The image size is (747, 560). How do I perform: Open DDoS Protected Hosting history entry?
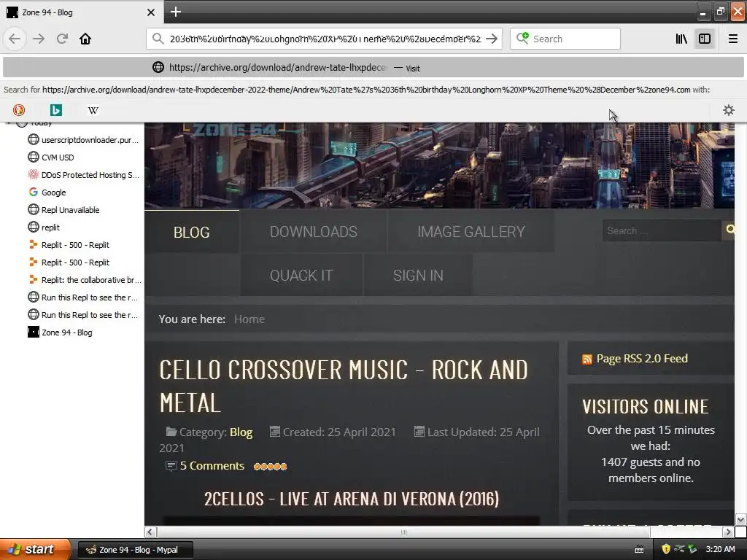pyautogui.click(x=84, y=175)
